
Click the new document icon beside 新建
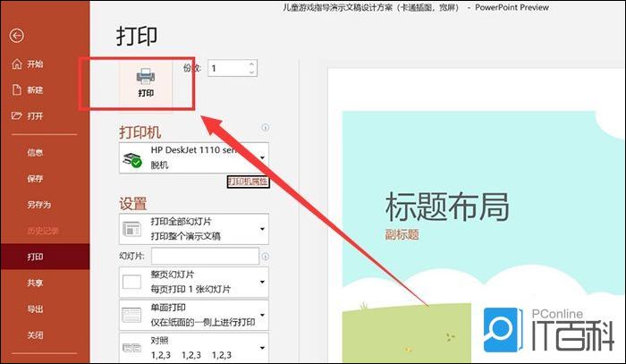coord(17,89)
